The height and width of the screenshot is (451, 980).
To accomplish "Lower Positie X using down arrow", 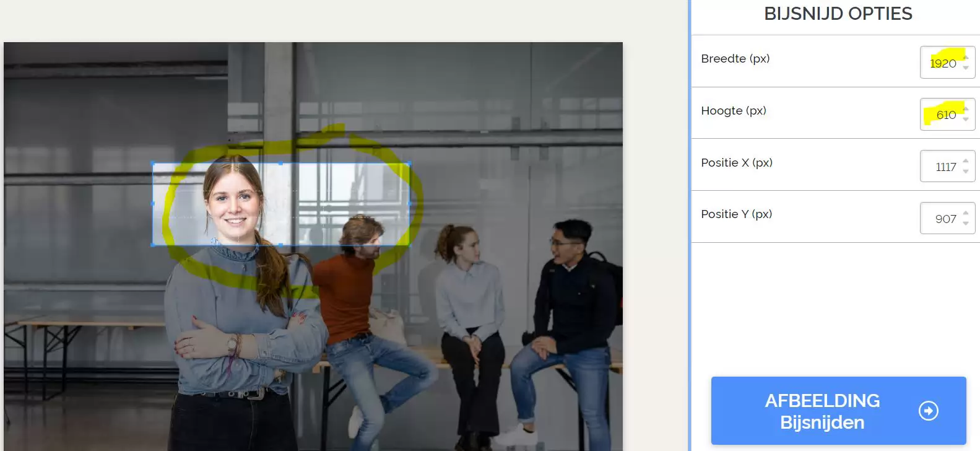I will tap(966, 172).
